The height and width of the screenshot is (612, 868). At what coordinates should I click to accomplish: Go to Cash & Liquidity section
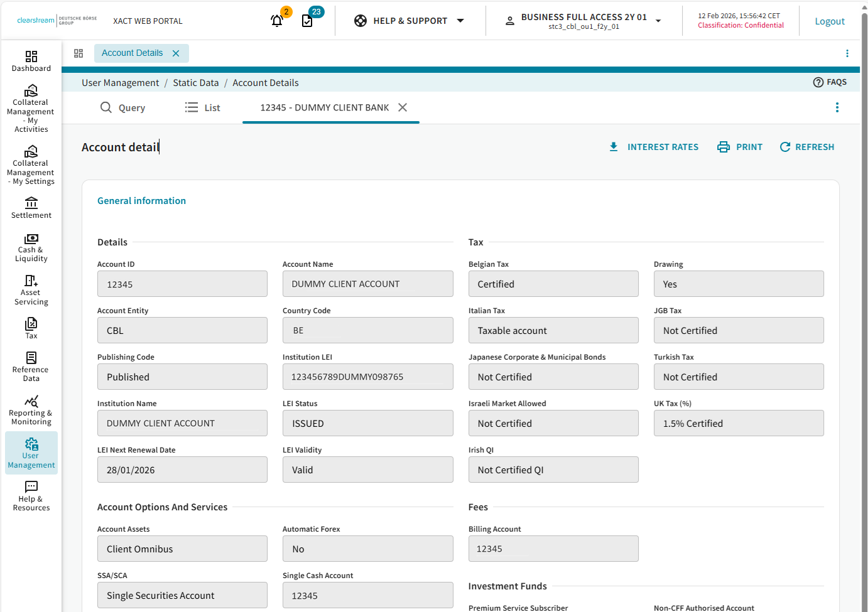coord(31,247)
